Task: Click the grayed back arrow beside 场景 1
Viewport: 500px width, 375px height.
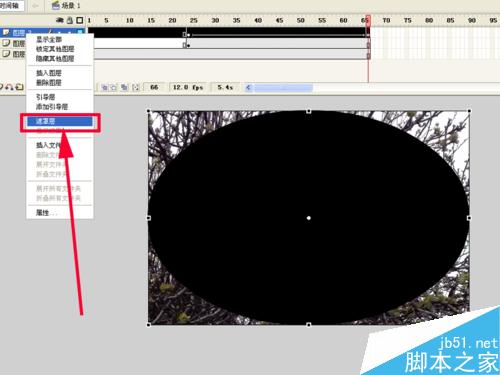Action: tap(36, 6)
